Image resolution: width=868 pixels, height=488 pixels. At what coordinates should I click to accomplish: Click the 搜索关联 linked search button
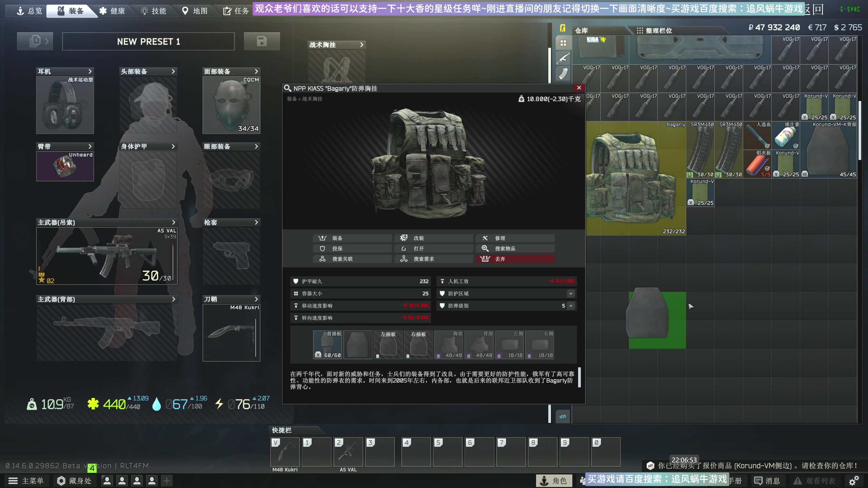(353, 259)
